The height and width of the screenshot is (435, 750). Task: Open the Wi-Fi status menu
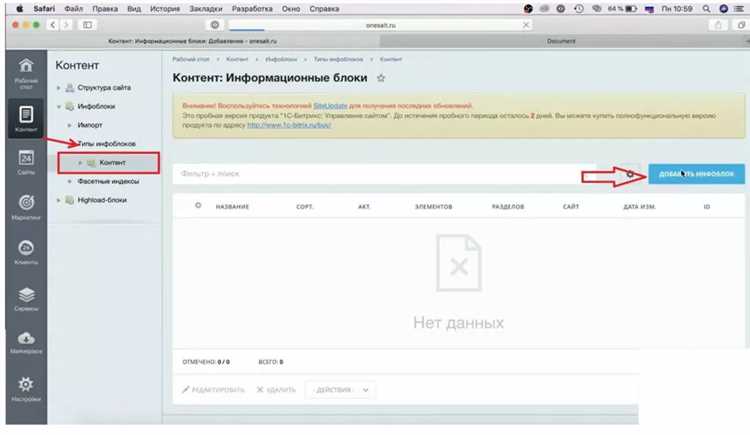[596, 9]
